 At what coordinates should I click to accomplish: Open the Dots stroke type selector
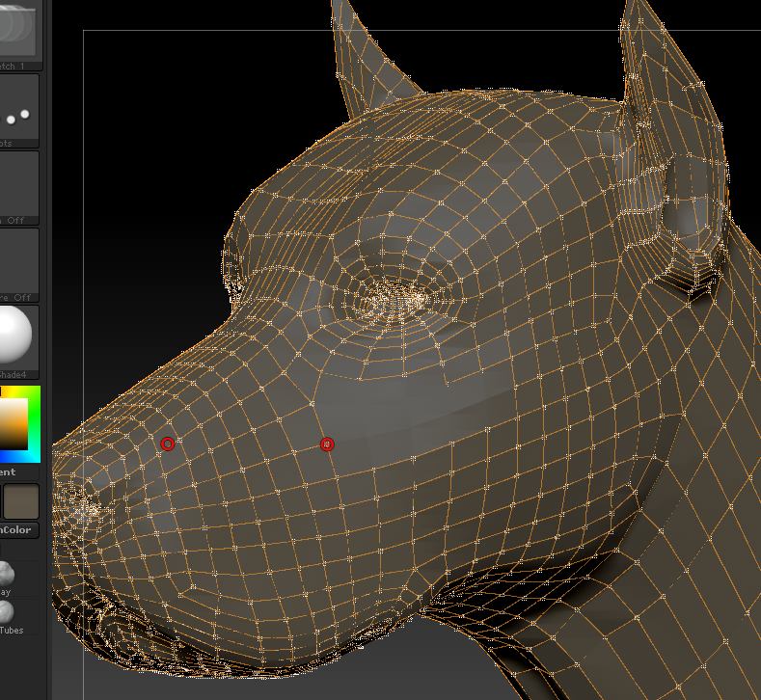18,111
